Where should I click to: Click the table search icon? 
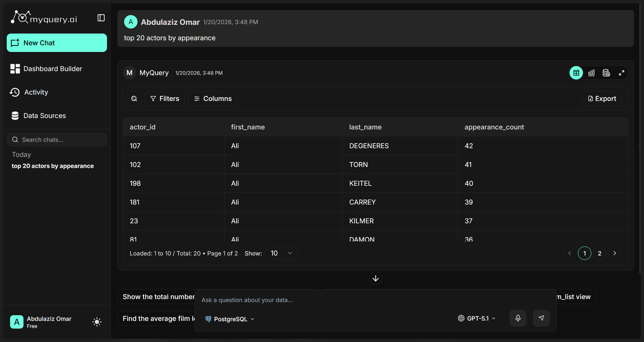pos(134,99)
